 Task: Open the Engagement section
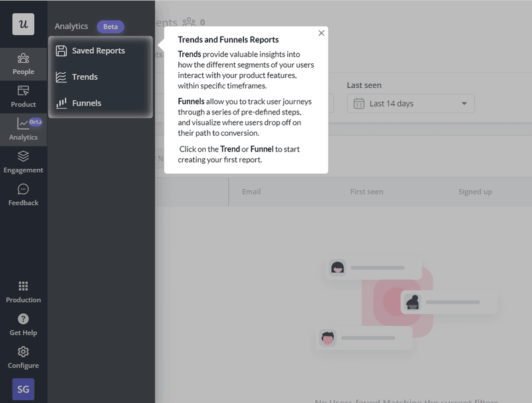(23, 164)
